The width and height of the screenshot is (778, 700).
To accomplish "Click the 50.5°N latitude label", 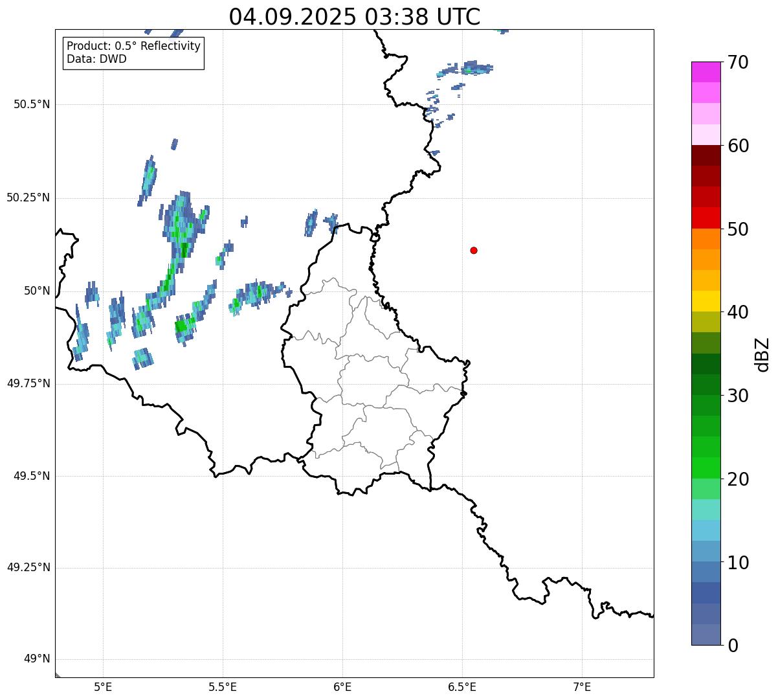I will click(x=32, y=104).
